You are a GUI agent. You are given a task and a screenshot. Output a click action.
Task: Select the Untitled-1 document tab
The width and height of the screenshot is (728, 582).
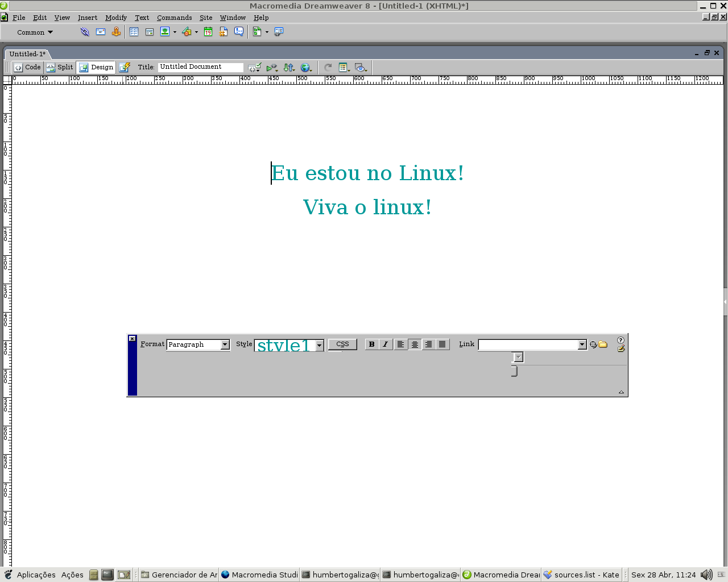point(27,54)
